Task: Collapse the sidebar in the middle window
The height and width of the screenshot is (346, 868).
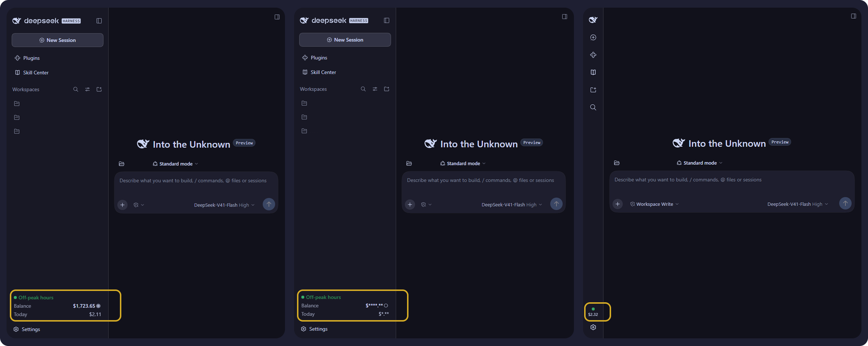Action: [387, 20]
